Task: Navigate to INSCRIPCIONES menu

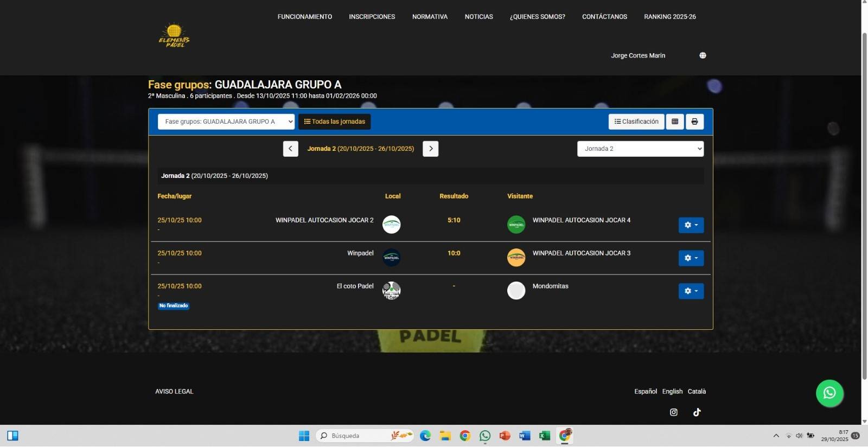Action: point(372,17)
